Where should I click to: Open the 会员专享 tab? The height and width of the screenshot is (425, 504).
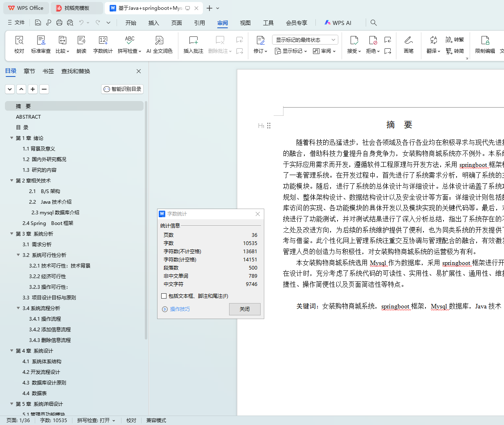297,23
